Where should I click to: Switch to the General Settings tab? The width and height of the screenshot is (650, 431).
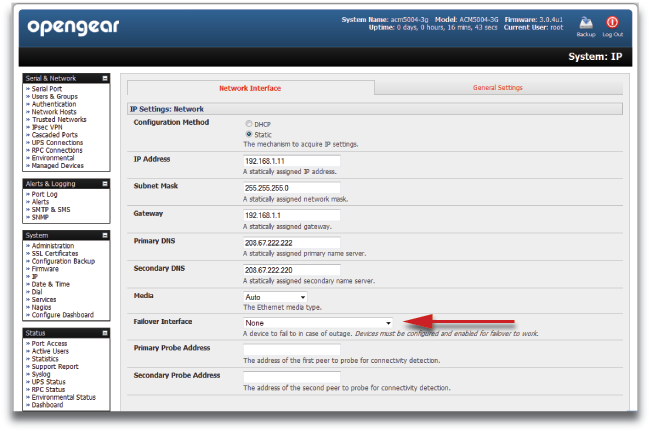[497, 88]
